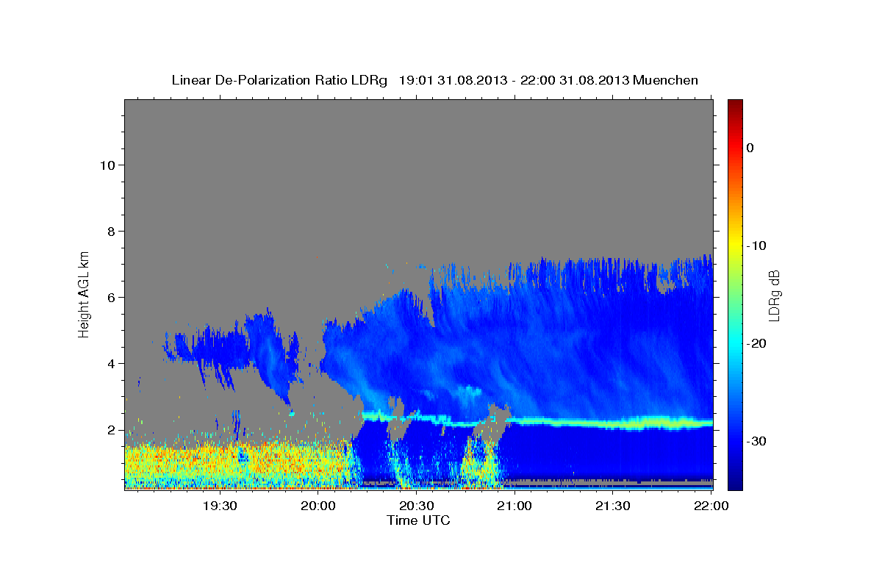This screenshot has height=588, width=882.
Task: Click the height tick label 2
Action: pyautogui.click(x=110, y=430)
